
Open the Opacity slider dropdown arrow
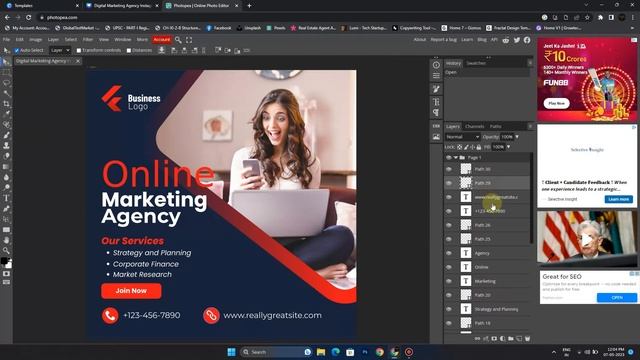click(x=517, y=137)
